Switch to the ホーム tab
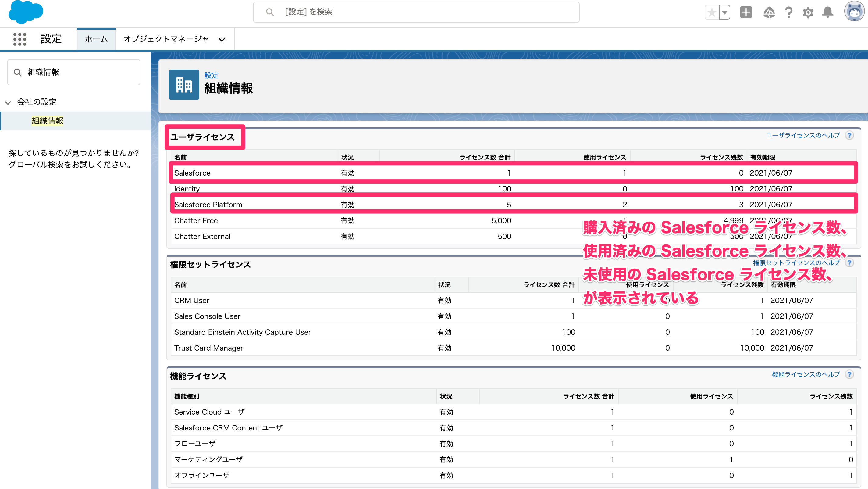Image resolution: width=868 pixels, height=489 pixels. click(96, 39)
